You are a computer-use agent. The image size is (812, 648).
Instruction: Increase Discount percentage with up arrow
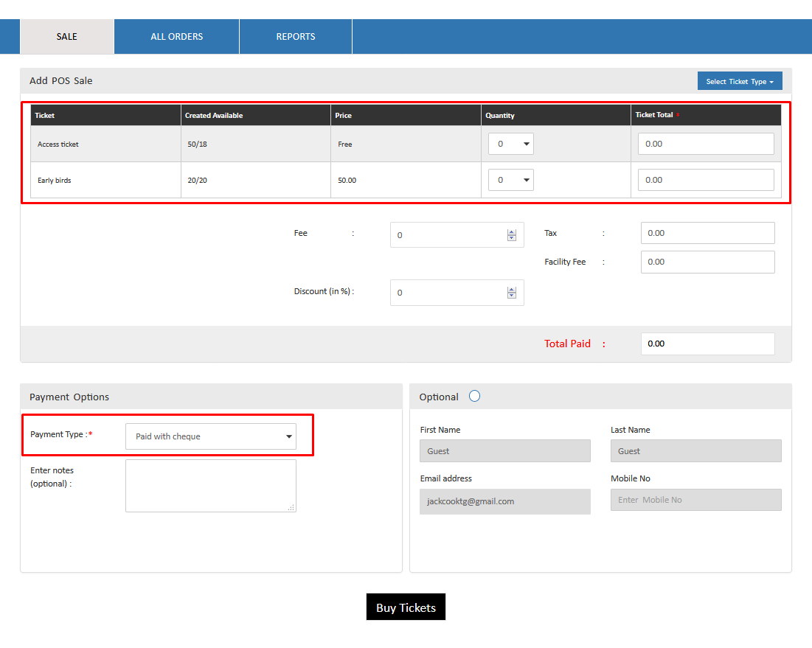(x=512, y=290)
